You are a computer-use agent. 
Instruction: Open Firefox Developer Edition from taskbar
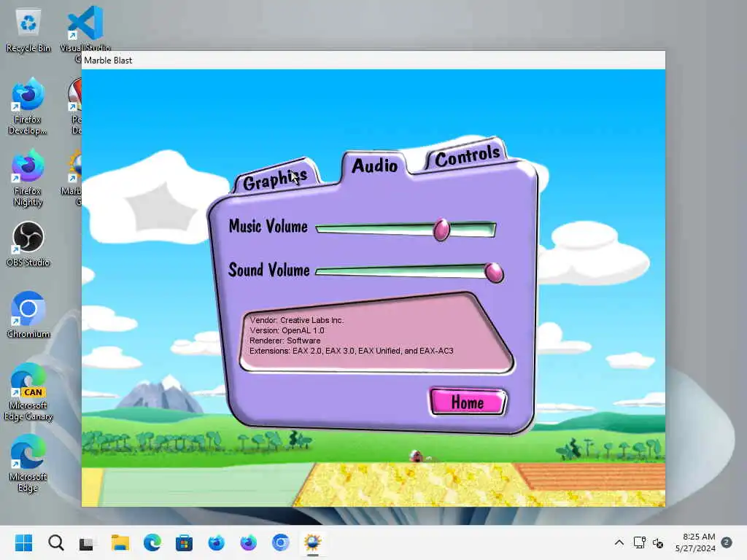216,542
